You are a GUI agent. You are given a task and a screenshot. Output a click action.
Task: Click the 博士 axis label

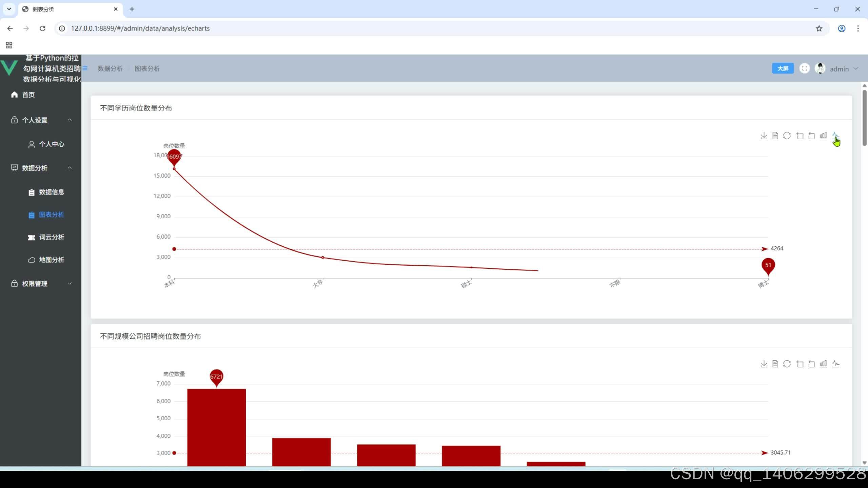tap(763, 284)
